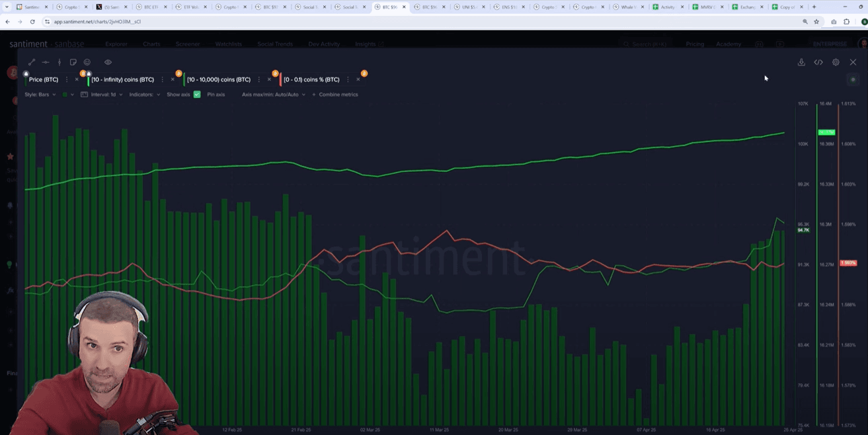868x435 pixels.
Task: Select the line drawing tool
Action: coord(31,62)
